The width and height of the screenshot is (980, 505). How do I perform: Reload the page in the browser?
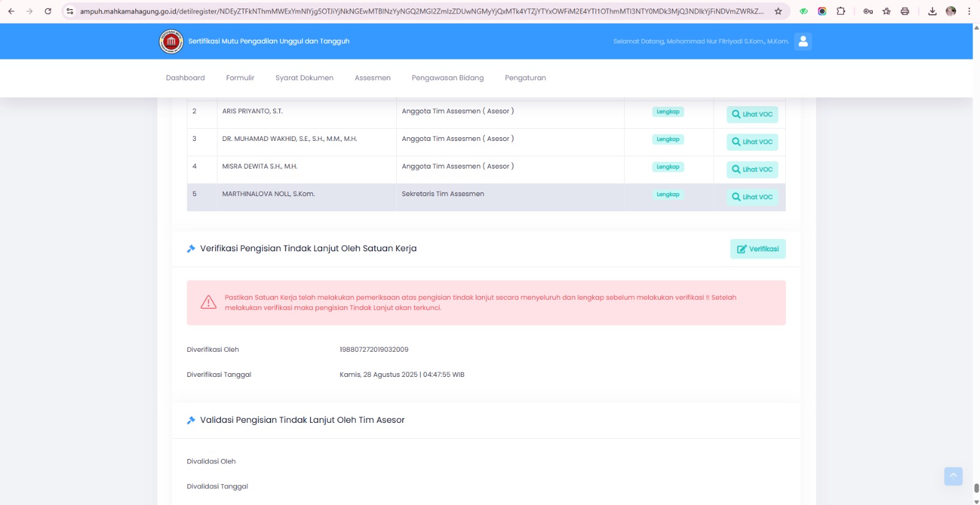click(48, 11)
